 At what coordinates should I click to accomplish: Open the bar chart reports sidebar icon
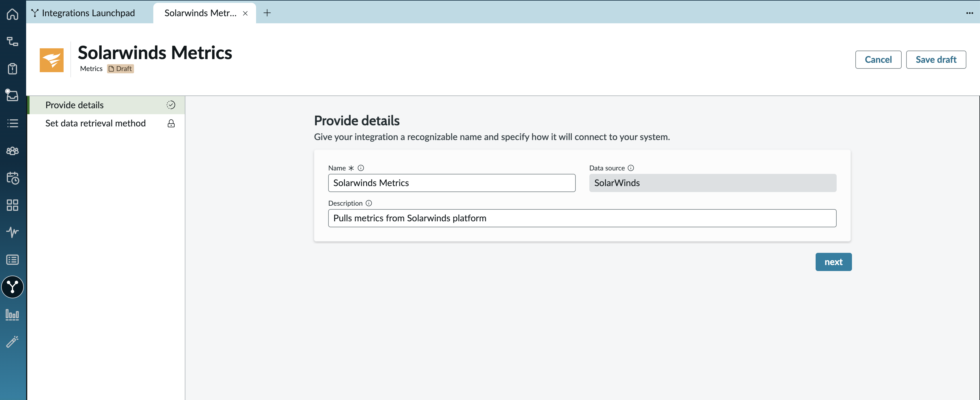[x=12, y=314]
